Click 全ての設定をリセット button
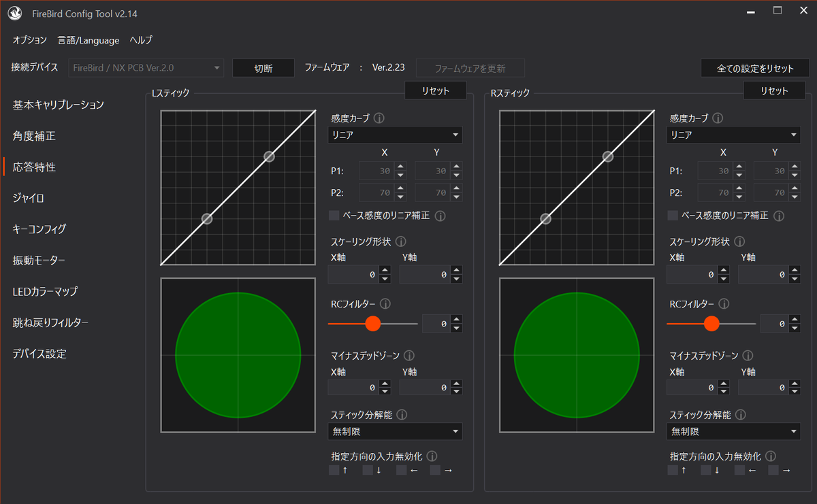Screen dimensions: 817x504 [755, 68]
